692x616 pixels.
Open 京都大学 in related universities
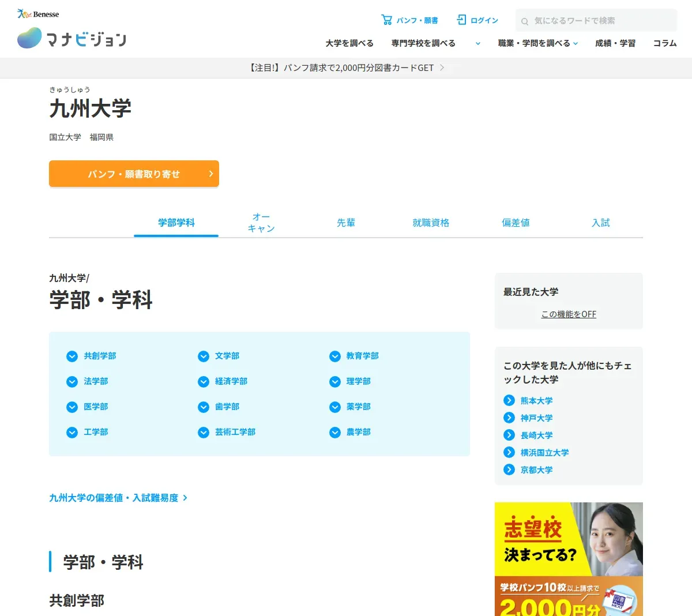pyautogui.click(x=536, y=469)
